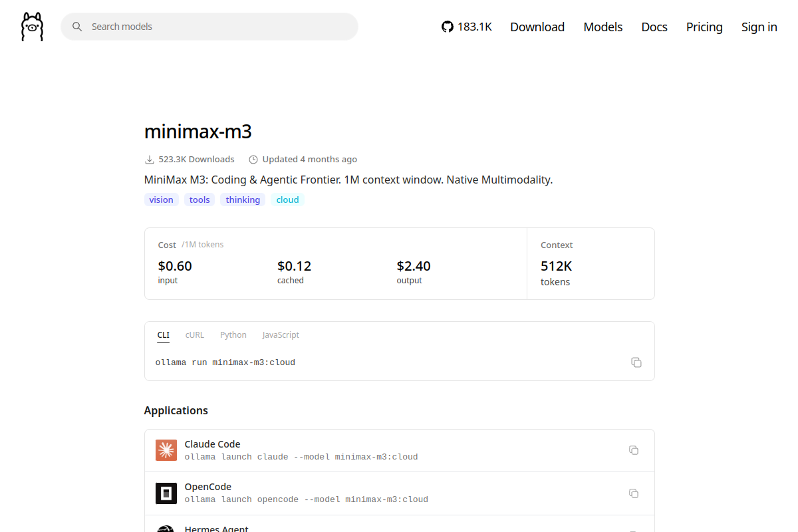
Task: Copy the OpenCode launch command
Action: (634, 493)
